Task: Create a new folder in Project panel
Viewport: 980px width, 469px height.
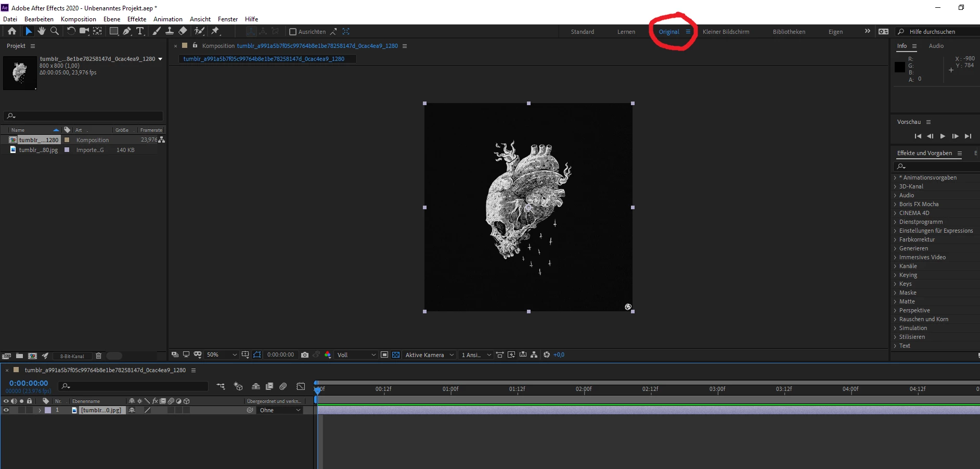Action: [19, 356]
